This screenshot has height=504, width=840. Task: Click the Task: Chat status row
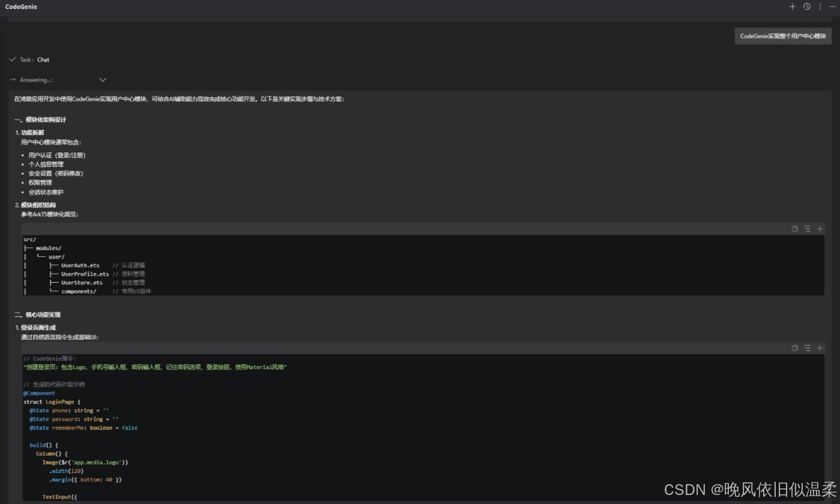coord(29,59)
